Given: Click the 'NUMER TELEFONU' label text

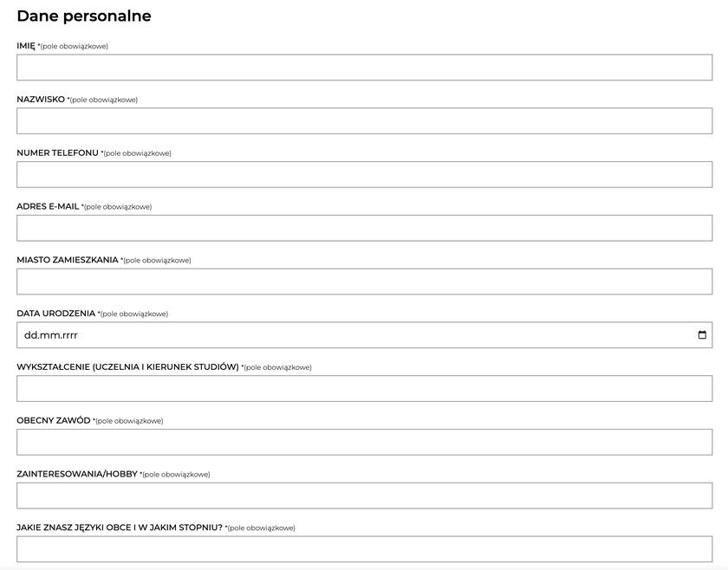Looking at the screenshot, I should pos(57,153).
